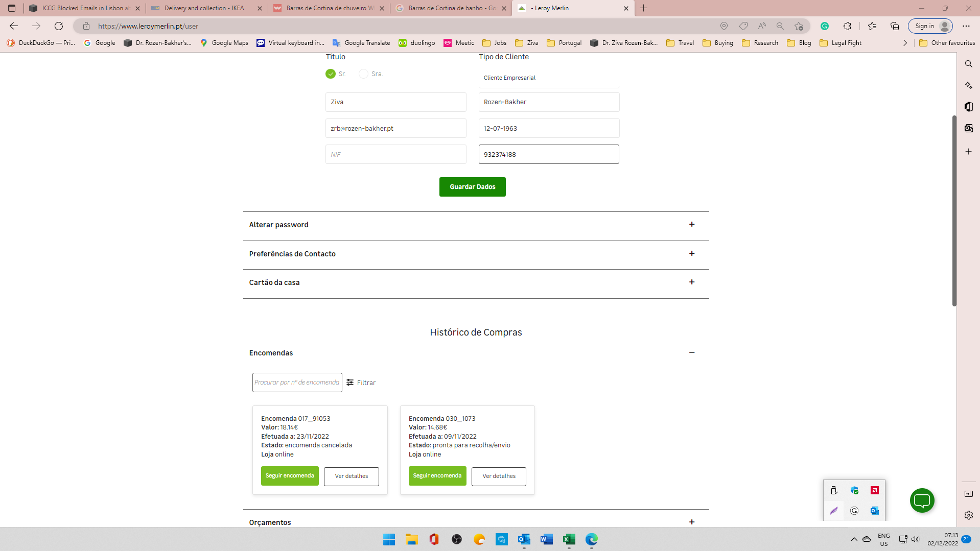Viewport: 980px width, 551px height.
Task: Open the browser Extensions menu
Action: 847,26
